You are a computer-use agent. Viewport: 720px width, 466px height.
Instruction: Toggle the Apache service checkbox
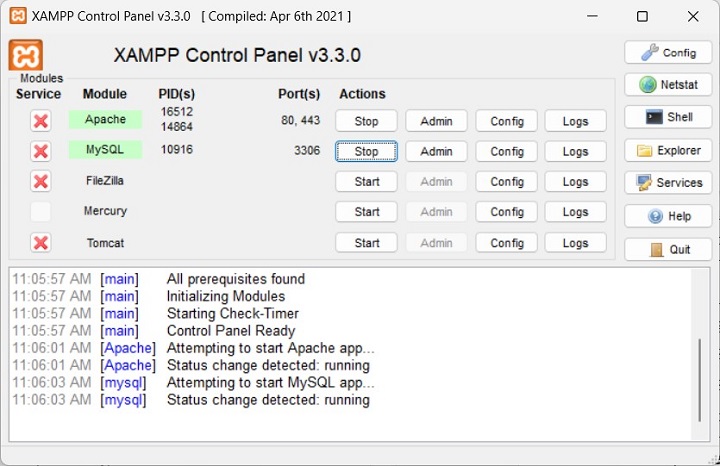tap(40, 121)
